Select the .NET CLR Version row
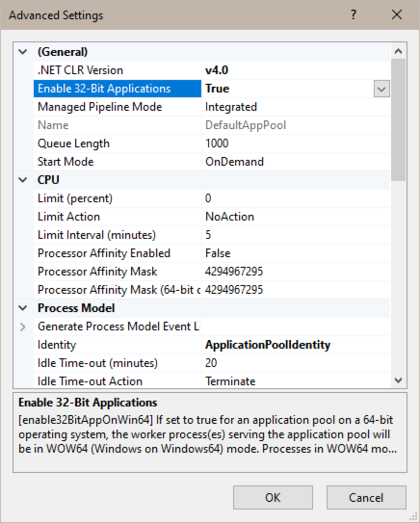 (212, 70)
